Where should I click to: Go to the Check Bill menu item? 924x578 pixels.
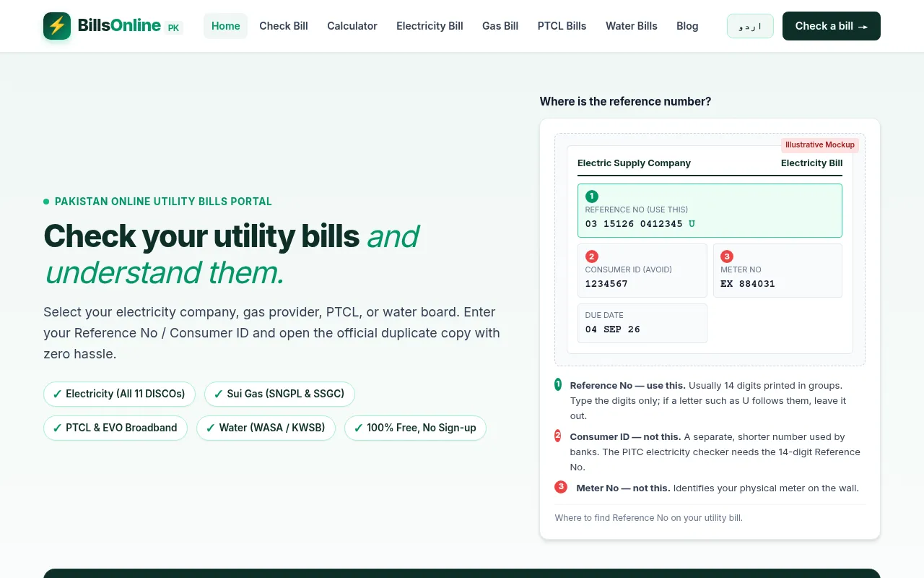pos(284,26)
